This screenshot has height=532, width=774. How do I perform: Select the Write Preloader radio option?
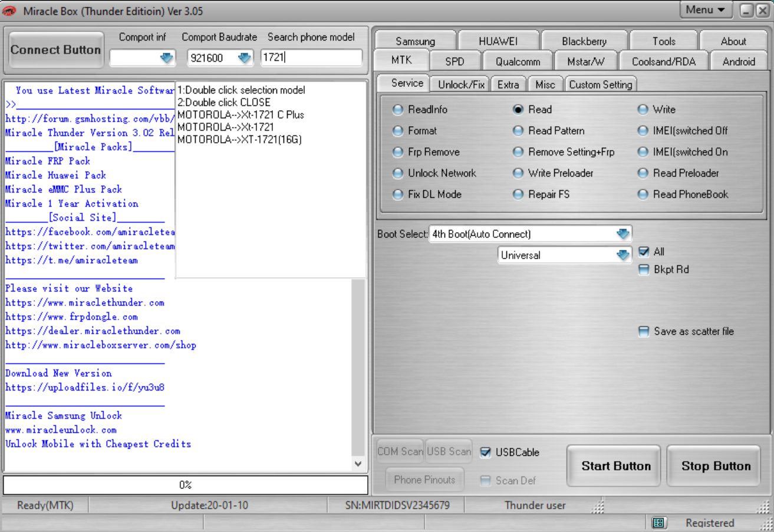(x=518, y=173)
